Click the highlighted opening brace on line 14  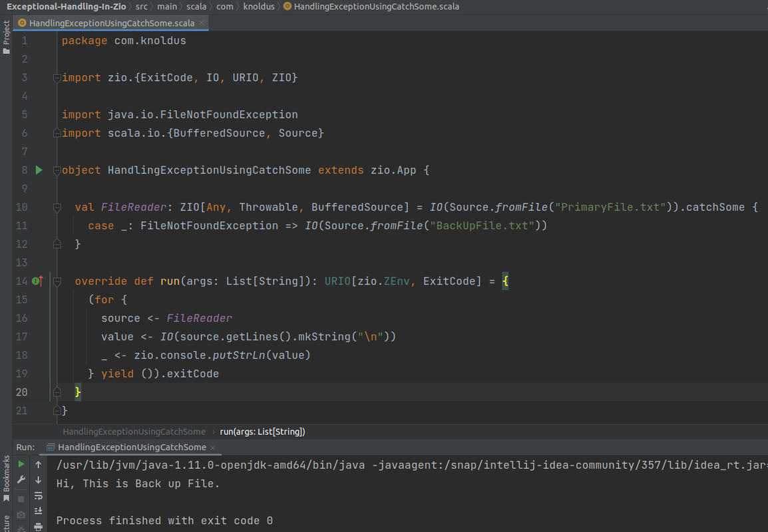tap(506, 281)
